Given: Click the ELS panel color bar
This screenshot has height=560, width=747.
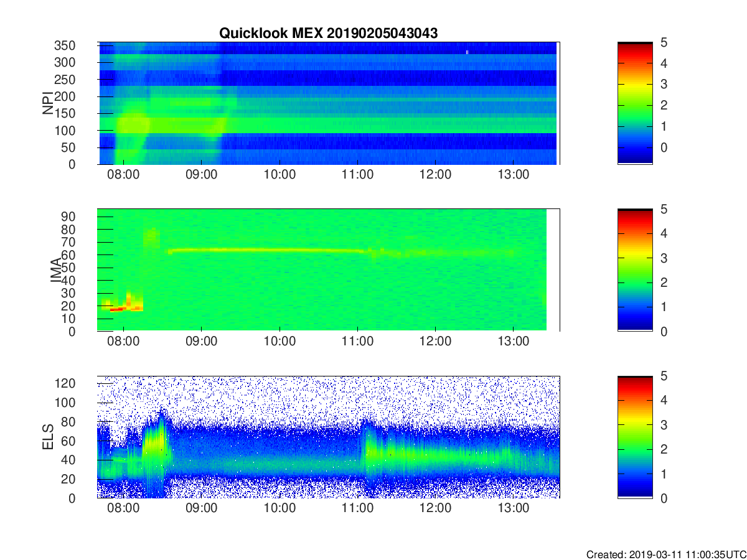Looking at the screenshot, I should (x=635, y=437).
